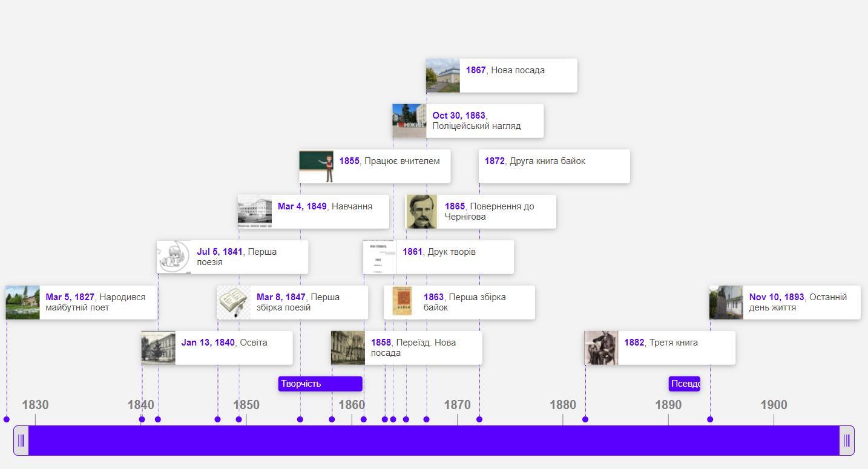Image resolution: width=868 pixels, height=469 pixels.
Task: Select the Творчість period bar
Action: [x=320, y=384]
